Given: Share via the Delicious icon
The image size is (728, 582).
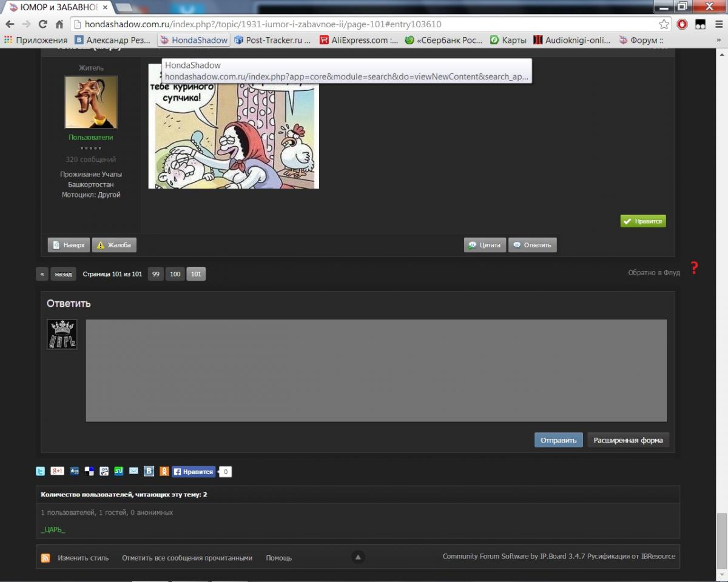Looking at the screenshot, I should 89,471.
